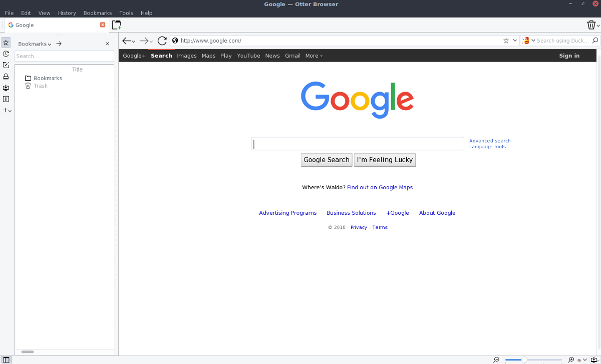The width and height of the screenshot is (601, 364).
Task: Bookmark this page with the address bar star
Action: coord(506,41)
